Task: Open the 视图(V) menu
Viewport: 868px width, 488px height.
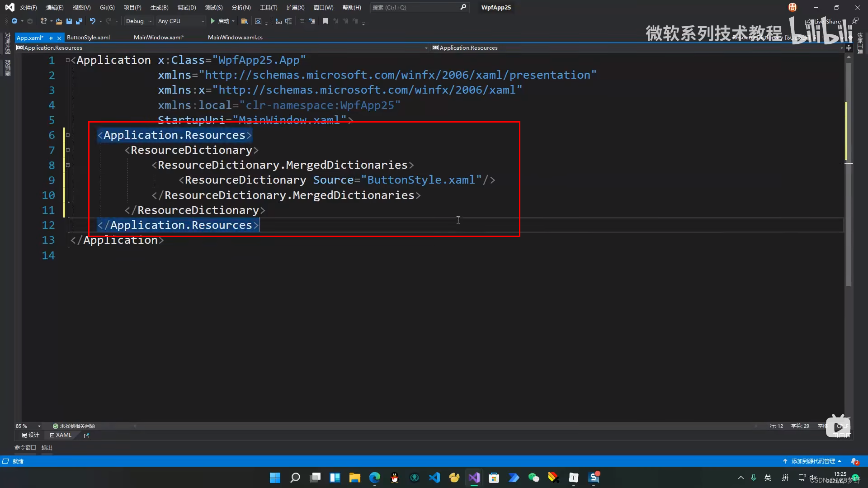Action: click(x=81, y=7)
